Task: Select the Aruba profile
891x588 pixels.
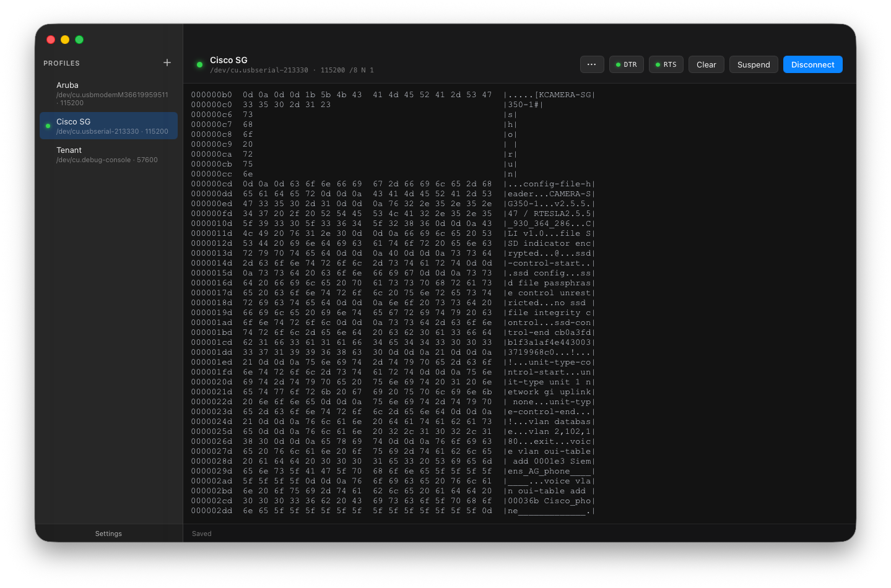Action: [108, 93]
